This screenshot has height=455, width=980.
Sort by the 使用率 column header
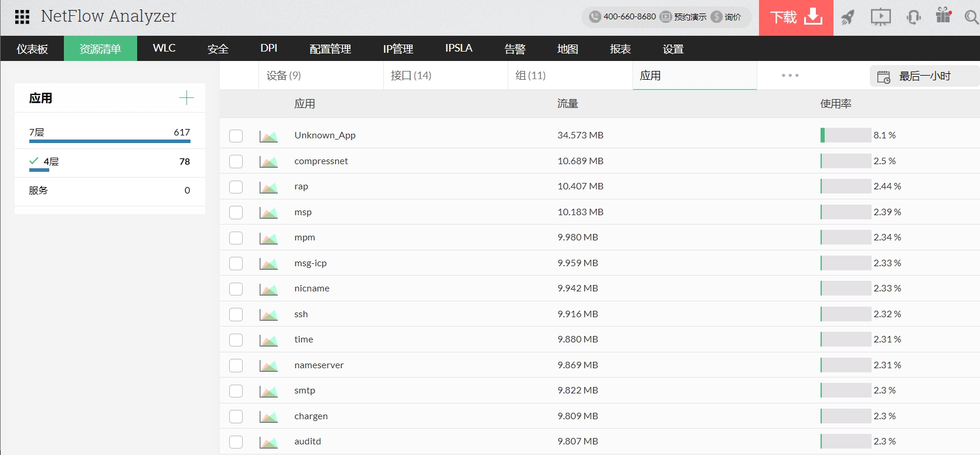pos(836,104)
